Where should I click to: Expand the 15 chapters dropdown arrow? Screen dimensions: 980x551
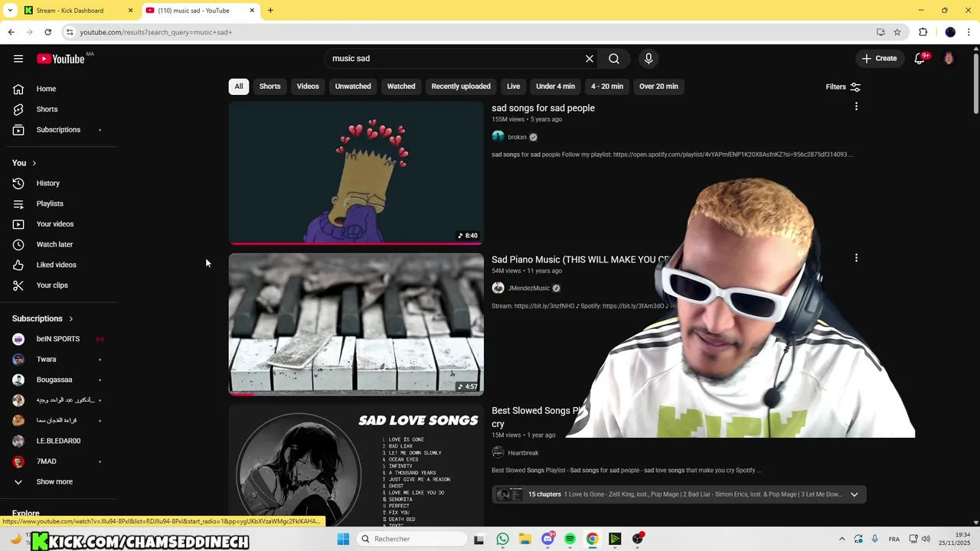tap(854, 494)
